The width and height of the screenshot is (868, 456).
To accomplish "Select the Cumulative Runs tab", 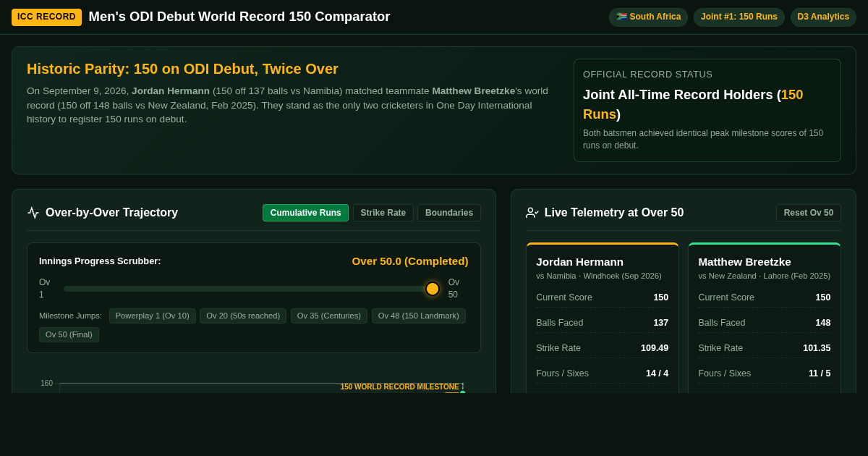I will [305, 213].
